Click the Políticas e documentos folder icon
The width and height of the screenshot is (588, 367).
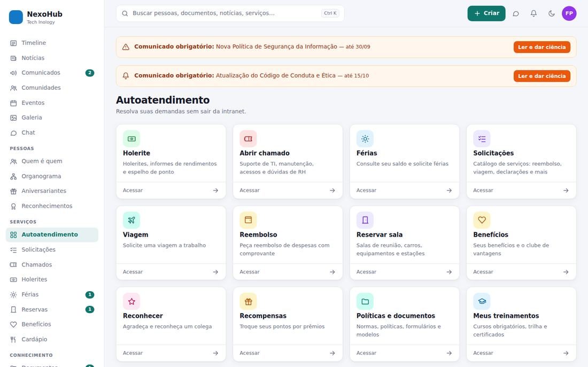coord(365,301)
